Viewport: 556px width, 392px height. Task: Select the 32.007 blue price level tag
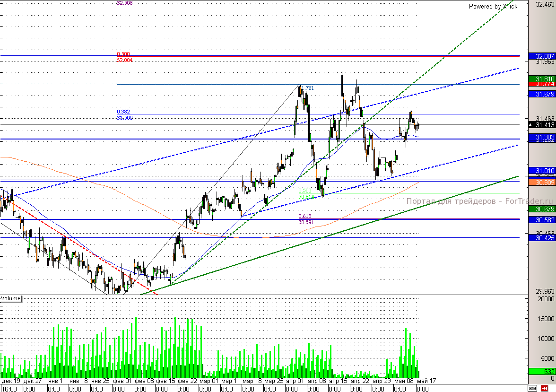(x=541, y=56)
